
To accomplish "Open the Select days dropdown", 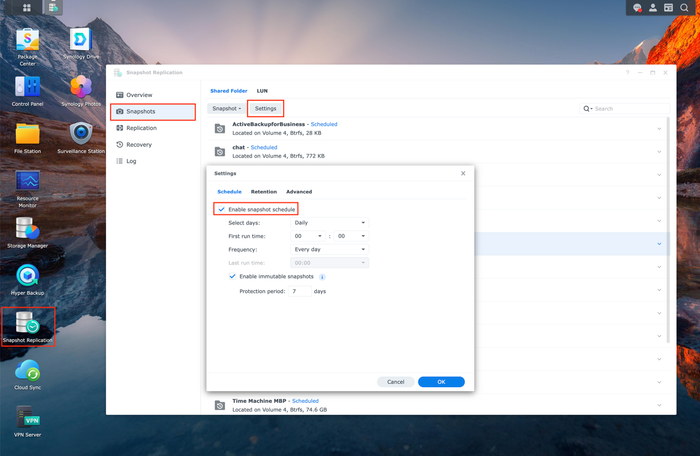I will tap(329, 222).
